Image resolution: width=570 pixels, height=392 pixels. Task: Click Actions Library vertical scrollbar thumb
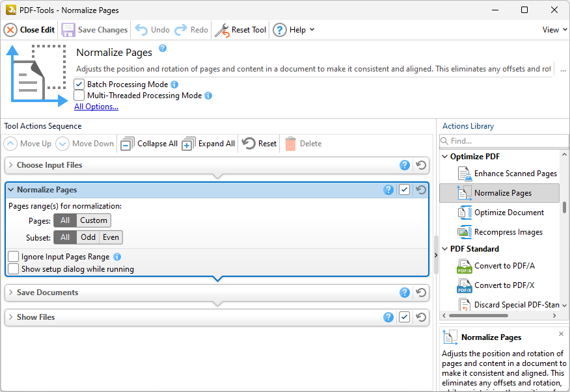coord(564,207)
